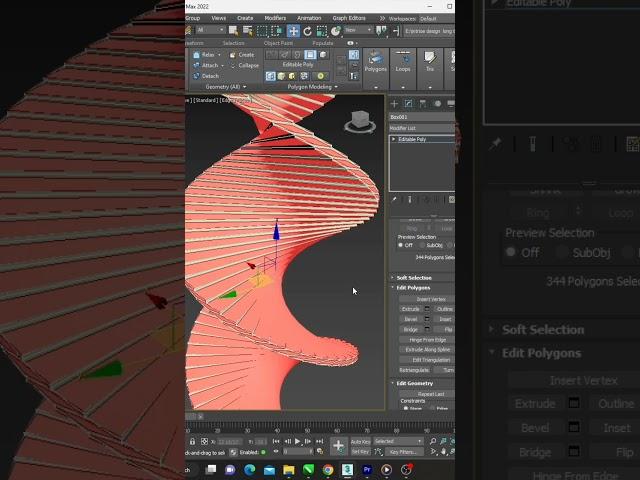Expand the Geometry (All) panel dropdown
The height and width of the screenshot is (480, 640).
(x=226, y=87)
